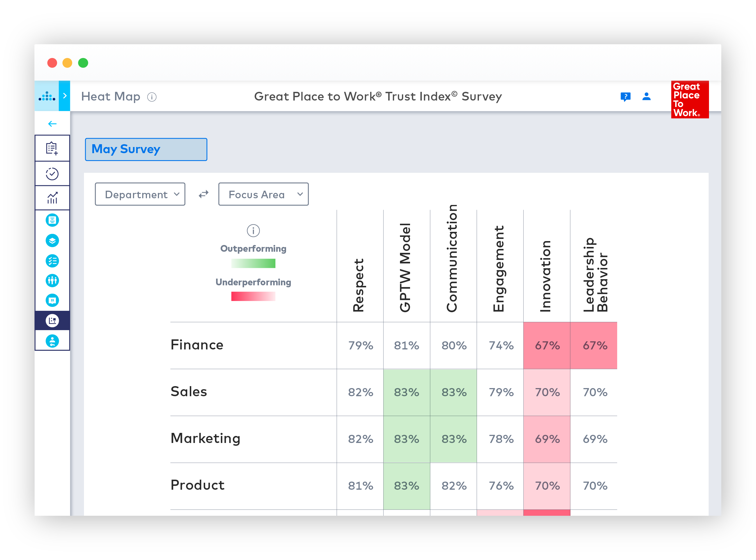756x560 pixels.
Task: Expand the sidebar with chevron arrow
Action: [64, 96]
